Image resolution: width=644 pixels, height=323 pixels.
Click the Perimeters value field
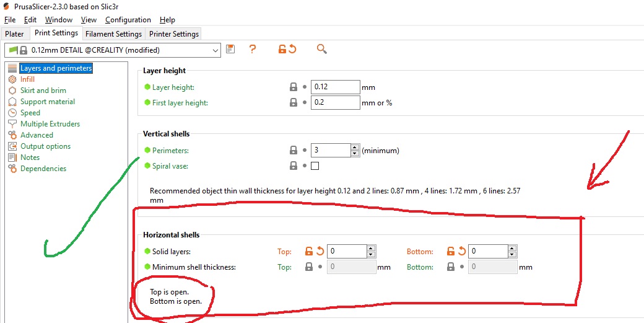(331, 151)
